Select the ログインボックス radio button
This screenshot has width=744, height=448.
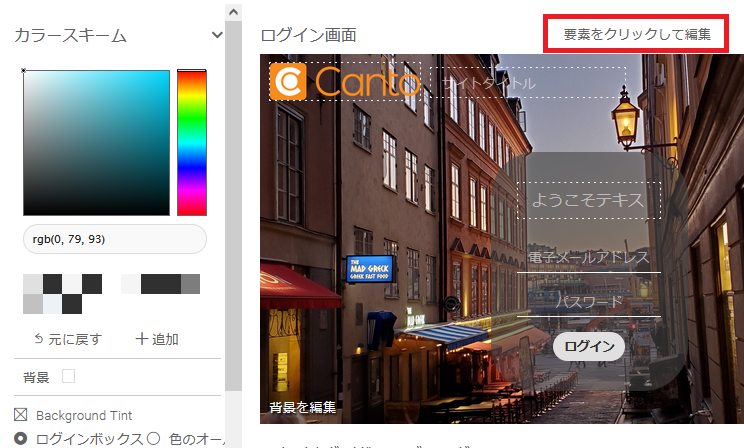click(x=21, y=438)
